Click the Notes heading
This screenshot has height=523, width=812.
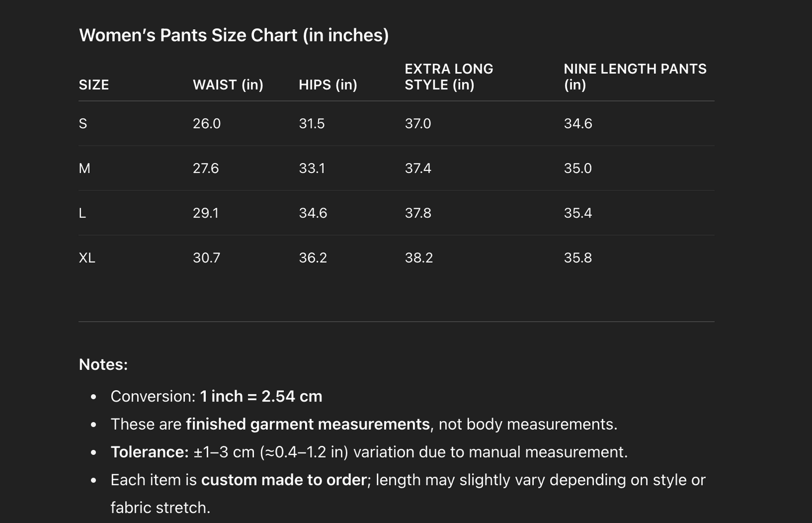pos(103,364)
